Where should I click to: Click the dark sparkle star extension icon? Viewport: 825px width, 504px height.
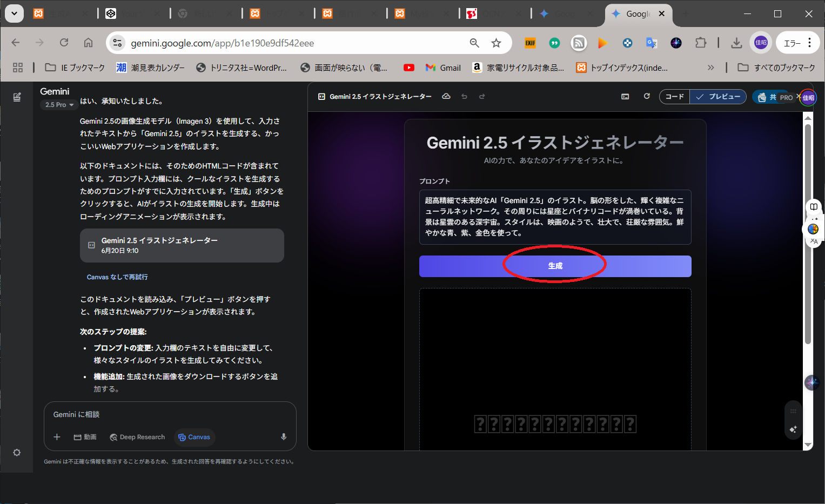676,43
